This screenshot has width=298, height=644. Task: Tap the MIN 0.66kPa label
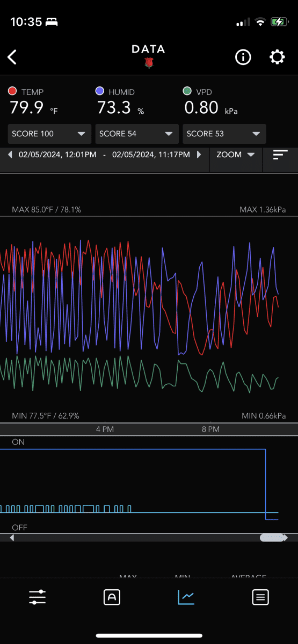click(264, 415)
